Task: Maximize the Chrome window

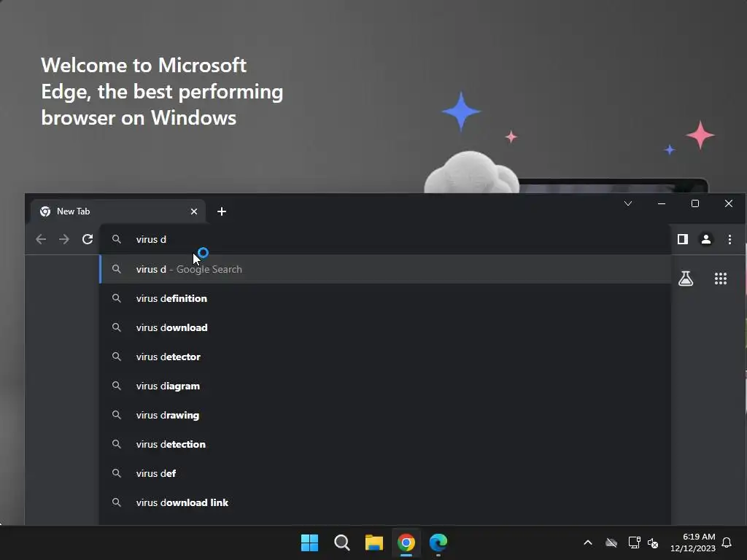Action: coord(695,204)
